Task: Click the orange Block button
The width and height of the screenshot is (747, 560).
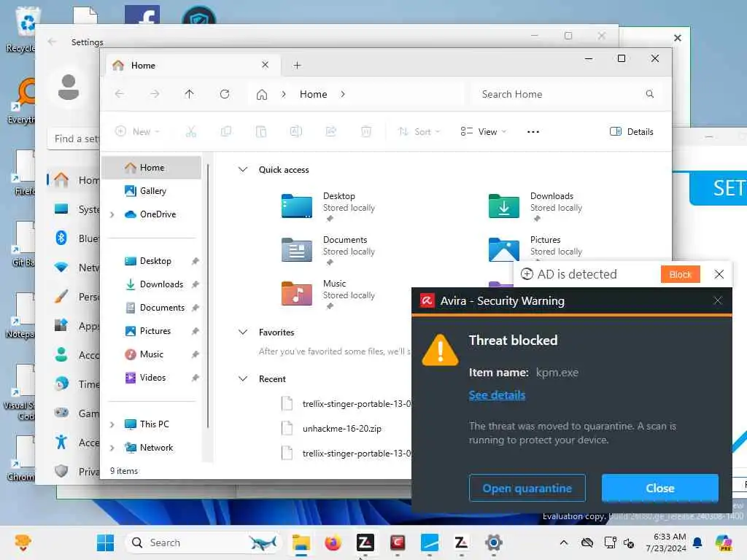Action: (x=680, y=274)
